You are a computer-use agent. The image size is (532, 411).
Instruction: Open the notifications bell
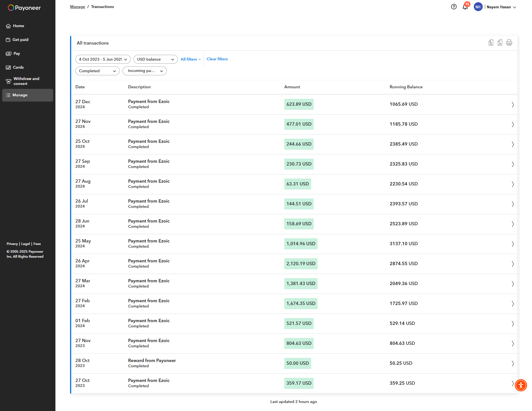pyautogui.click(x=465, y=7)
